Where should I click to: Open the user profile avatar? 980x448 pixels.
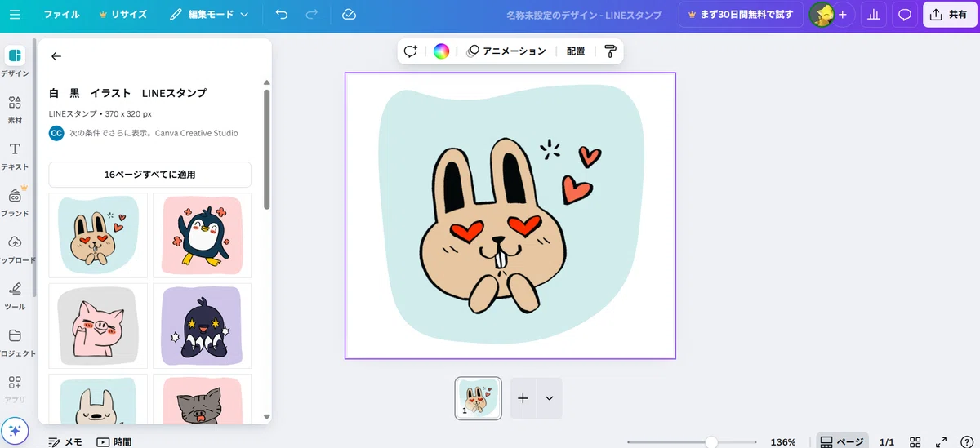[x=821, y=15]
